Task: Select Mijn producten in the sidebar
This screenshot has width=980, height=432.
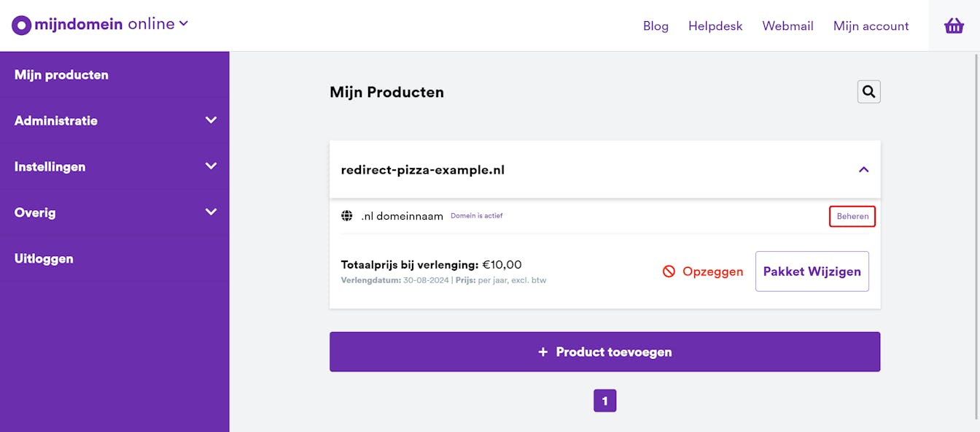Action: [x=61, y=74]
